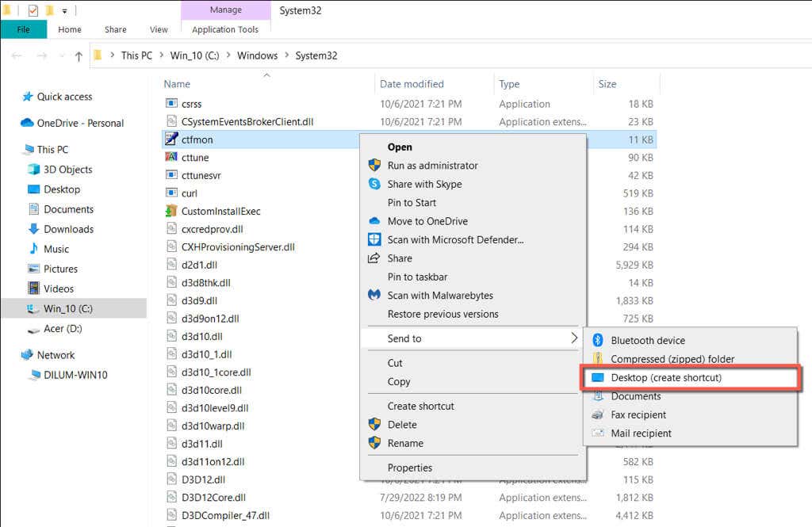Open recent locations dropdown arrow
This screenshot has width=812, height=527.
click(62, 56)
